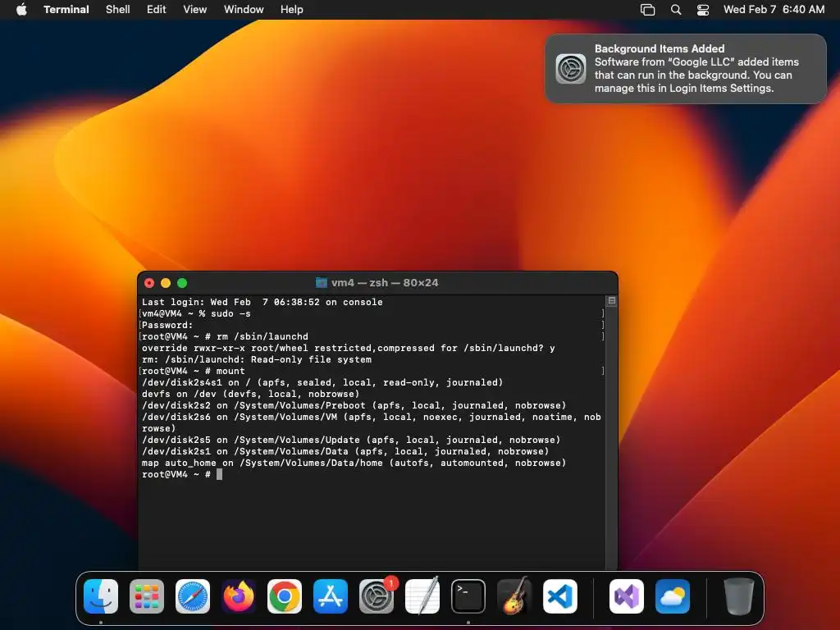Click the '/System/Volumes/Update' output line
Image resolution: width=840 pixels, height=630 pixels.
[x=351, y=441]
